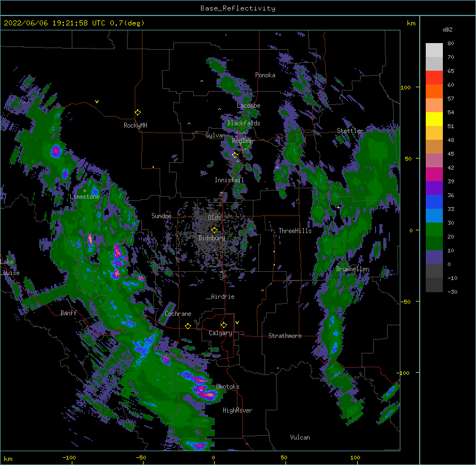The height and width of the screenshot is (465, 476).
Task: Click the Banff town label
Action: click(x=68, y=313)
